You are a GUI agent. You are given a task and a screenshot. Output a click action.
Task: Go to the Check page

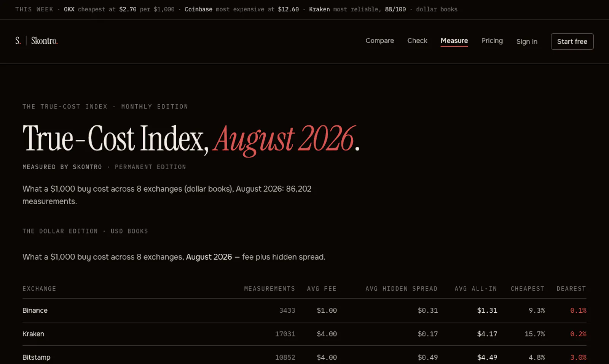417,41
